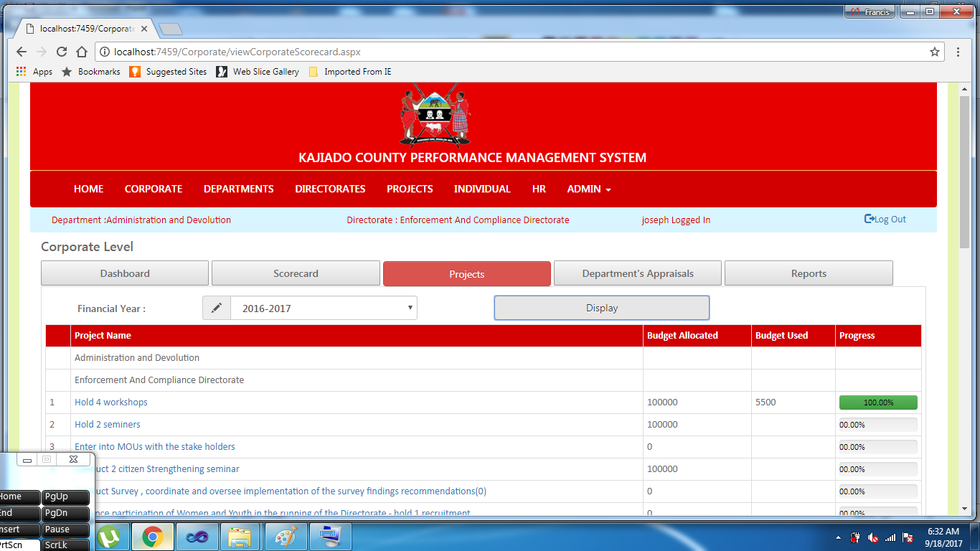This screenshot has width=980, height=551.
Task: Go to DEPARTMENTS in the navigation bar
Action: pos(239,189)
